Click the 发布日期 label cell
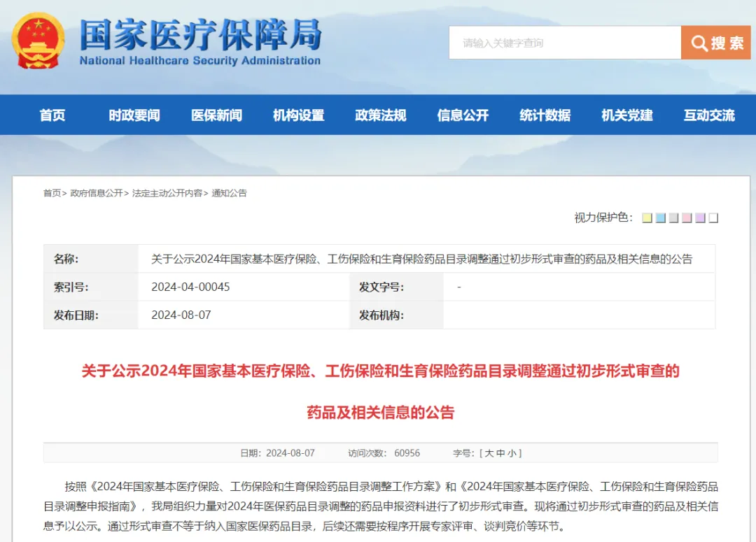 coord(91,315)
